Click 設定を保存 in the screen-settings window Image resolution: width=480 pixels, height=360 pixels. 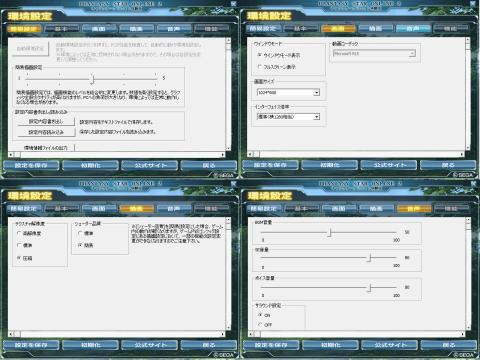point(270,165)
